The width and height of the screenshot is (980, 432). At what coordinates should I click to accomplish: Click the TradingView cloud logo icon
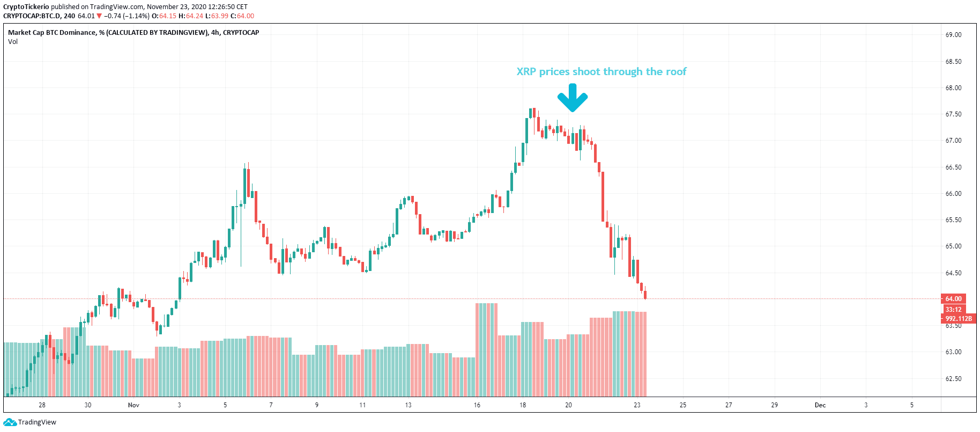10,422
